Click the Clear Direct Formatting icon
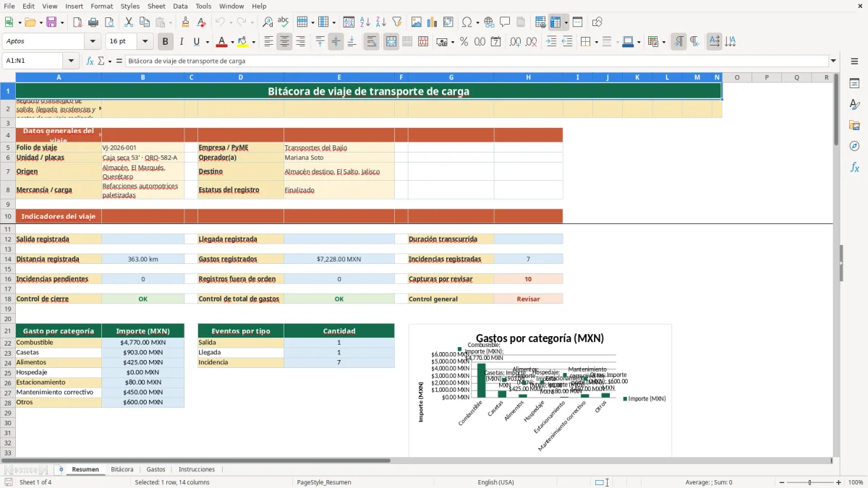Viewport: 868px width, 488px height. click(x=201, y=22)
